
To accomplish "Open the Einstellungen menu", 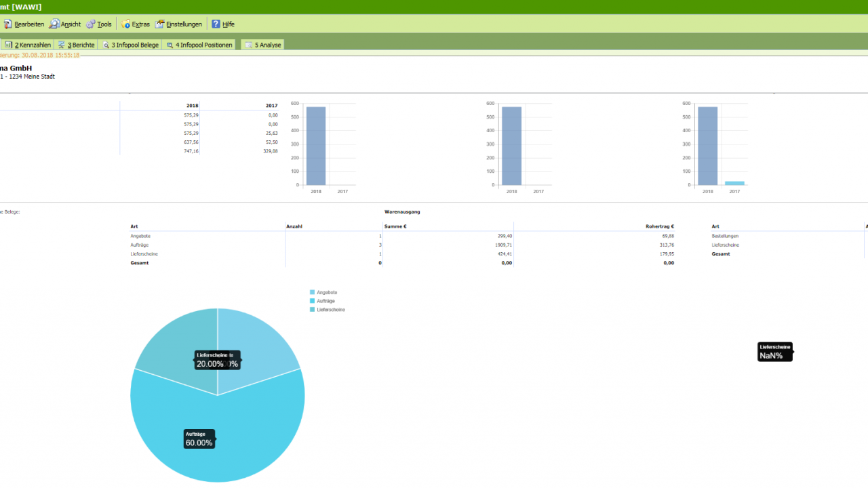I will click(184, 24).
